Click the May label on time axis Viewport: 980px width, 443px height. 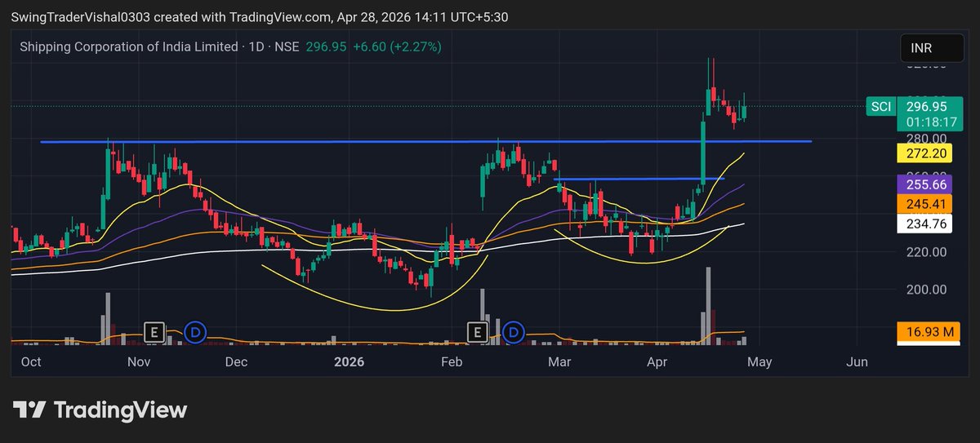(759, 361)
